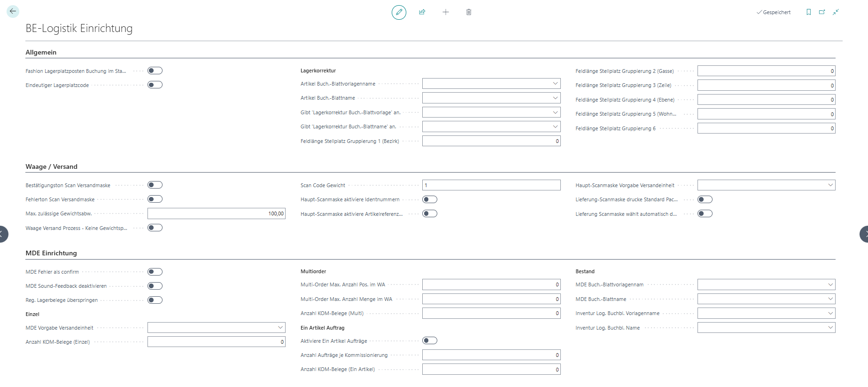Toggle Eindeutiger Lagerplatzcode switch

(x=155, y=85)
